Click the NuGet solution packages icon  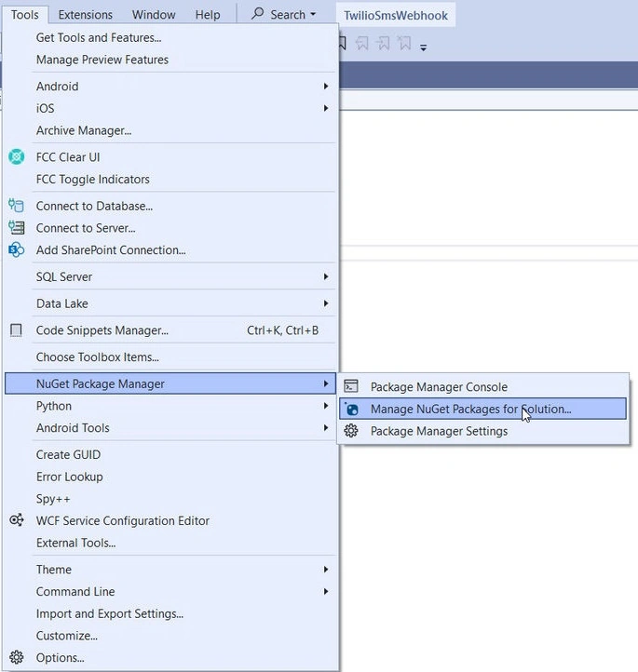coord(351,409)
